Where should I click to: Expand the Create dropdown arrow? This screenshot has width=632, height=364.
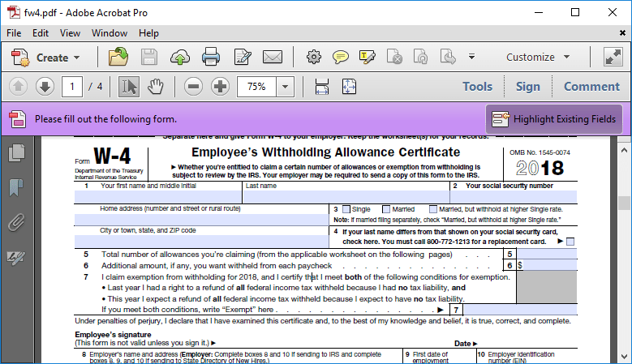76,58
